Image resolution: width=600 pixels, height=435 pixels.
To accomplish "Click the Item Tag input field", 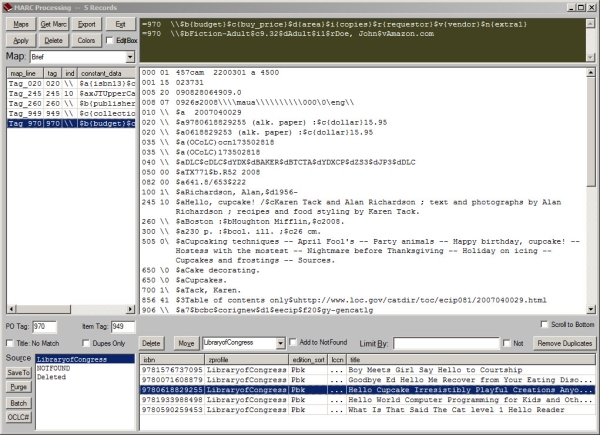I will (x=123, y=326).
